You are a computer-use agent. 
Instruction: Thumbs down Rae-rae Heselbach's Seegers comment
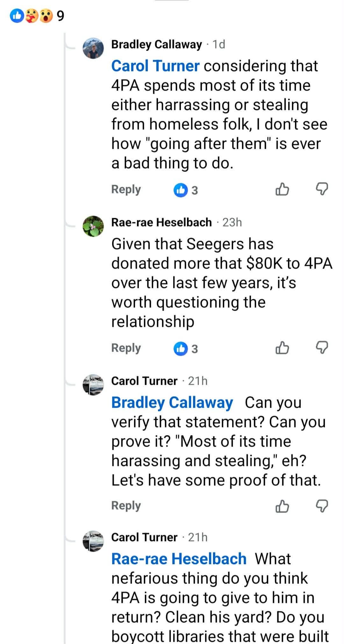click(321, 348)
